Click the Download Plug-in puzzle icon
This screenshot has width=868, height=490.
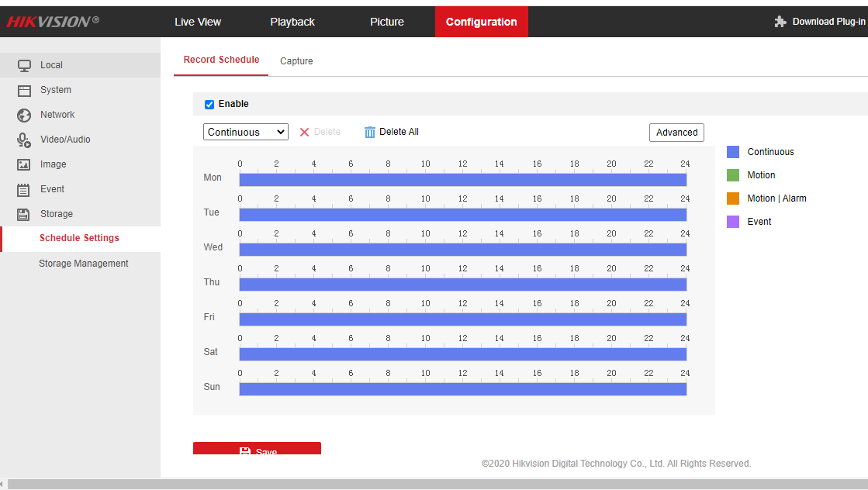[780, 22]
